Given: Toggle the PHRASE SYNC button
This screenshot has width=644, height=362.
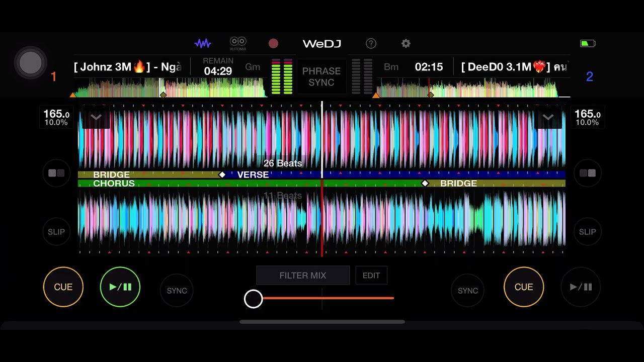Looking at the screenshot, I should click(321, 76).
